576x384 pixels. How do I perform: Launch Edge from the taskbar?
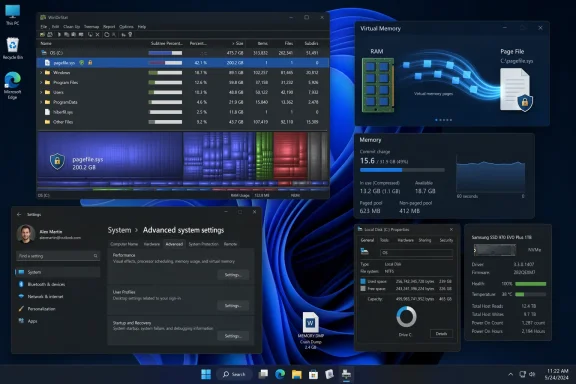280,374
